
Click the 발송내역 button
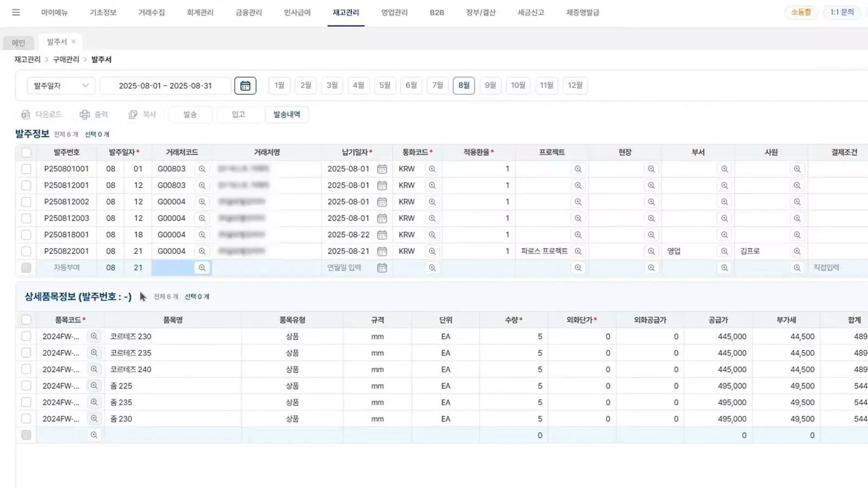286,114
